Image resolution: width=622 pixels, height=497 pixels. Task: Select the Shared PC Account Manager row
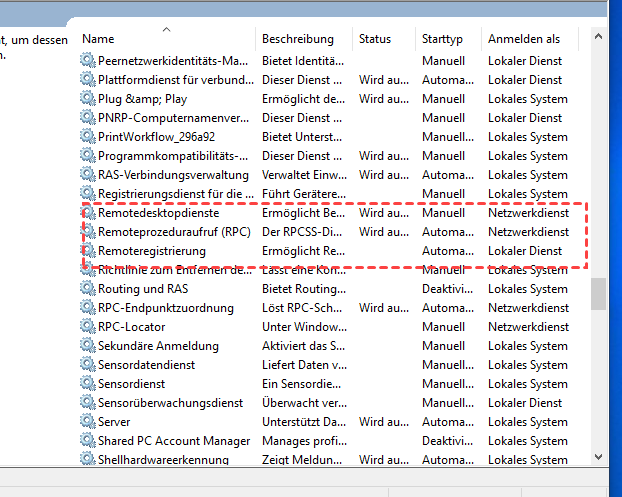click(x=174, y=441)
